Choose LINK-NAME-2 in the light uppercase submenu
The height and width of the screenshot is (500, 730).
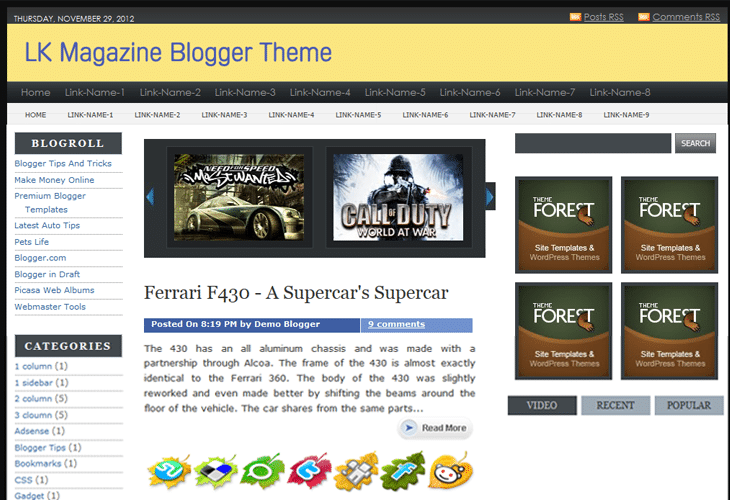[x=157, y=115]
